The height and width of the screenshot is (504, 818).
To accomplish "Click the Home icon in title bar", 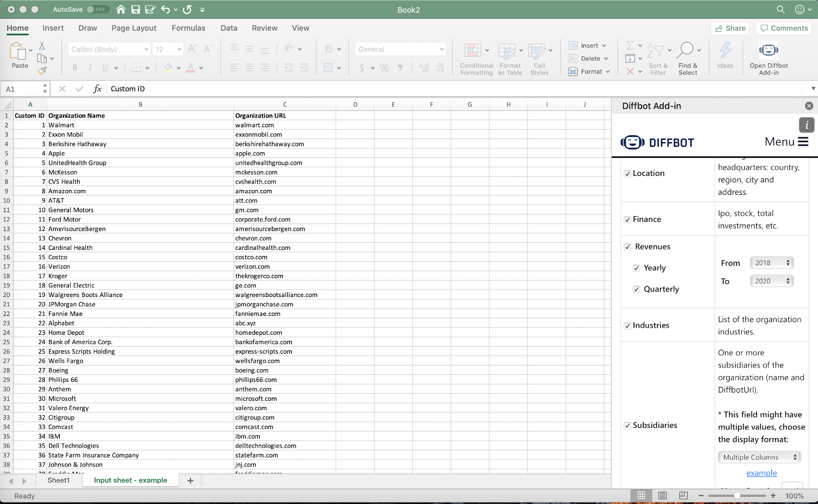I will pos(121,9).
